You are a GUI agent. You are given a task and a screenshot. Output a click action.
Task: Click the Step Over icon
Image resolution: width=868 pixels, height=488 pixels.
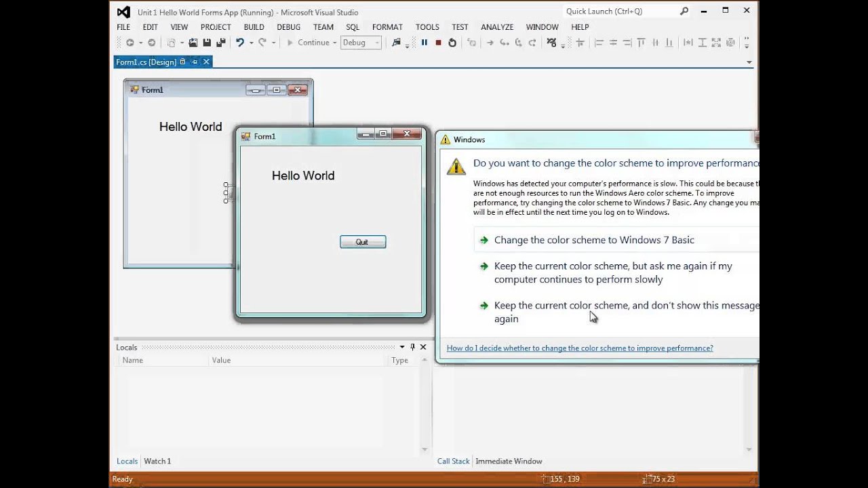click(x=519, y=43)
